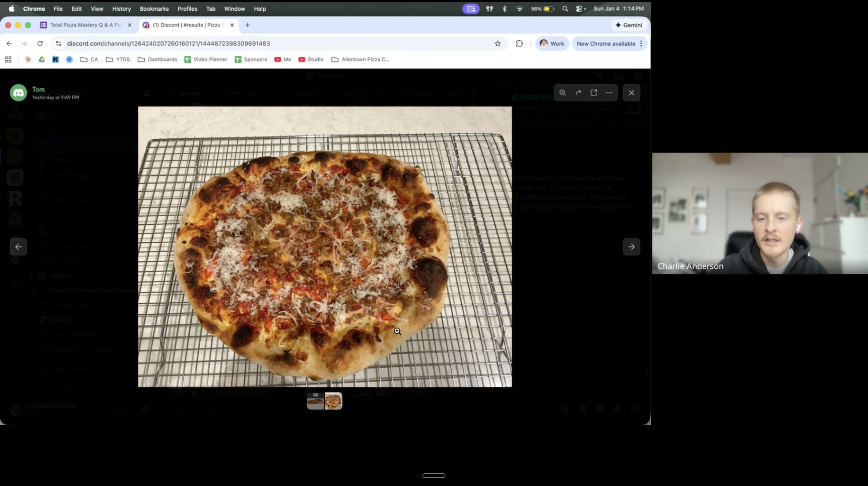Bookmark page with star icon
Viewport: 868px width, 486px height.
[498, 43]
